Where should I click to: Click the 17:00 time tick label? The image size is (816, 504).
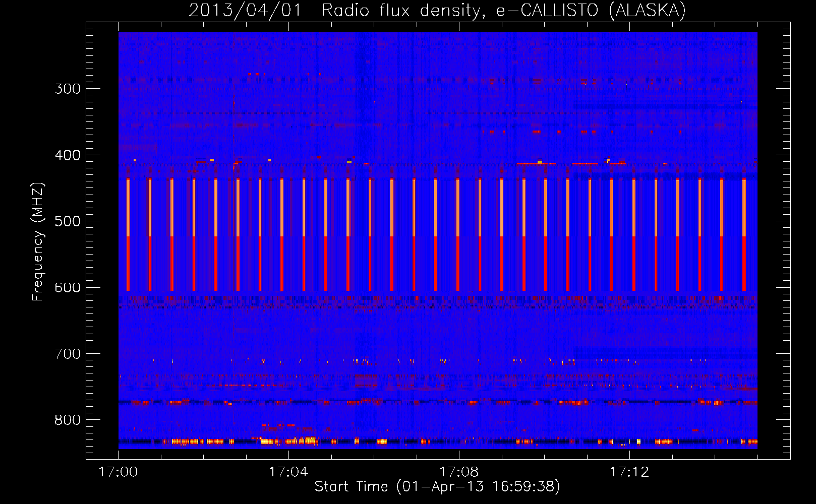click(x=118, y=472)
